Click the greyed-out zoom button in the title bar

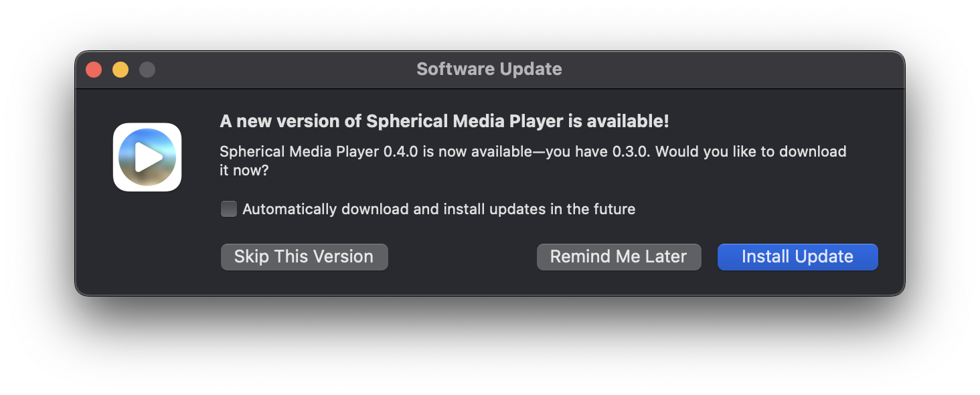click(x=147, y=70)
